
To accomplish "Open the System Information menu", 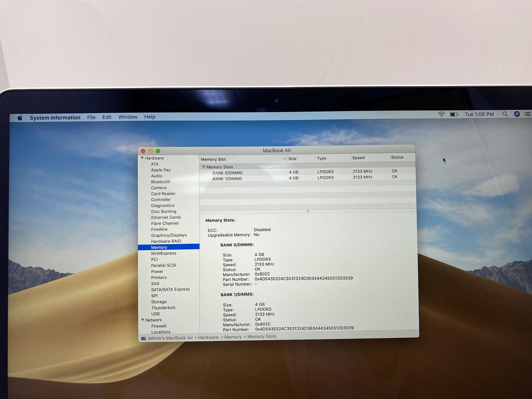I will pyautogui.click(x=55, y=117).
